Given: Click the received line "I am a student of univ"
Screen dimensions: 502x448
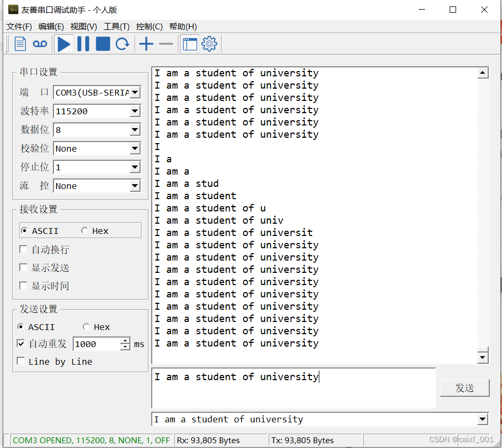Looking at the screenshot, I should click(219, 221).
